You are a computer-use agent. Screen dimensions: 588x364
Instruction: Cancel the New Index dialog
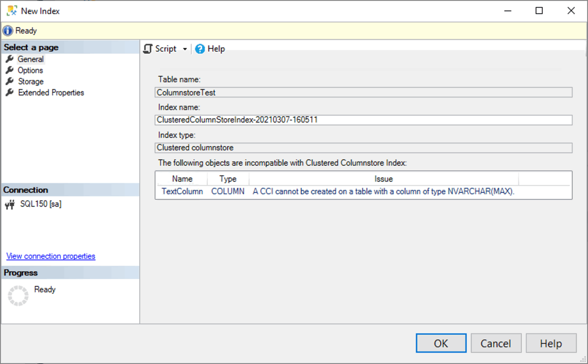click(x=496, y=343)
